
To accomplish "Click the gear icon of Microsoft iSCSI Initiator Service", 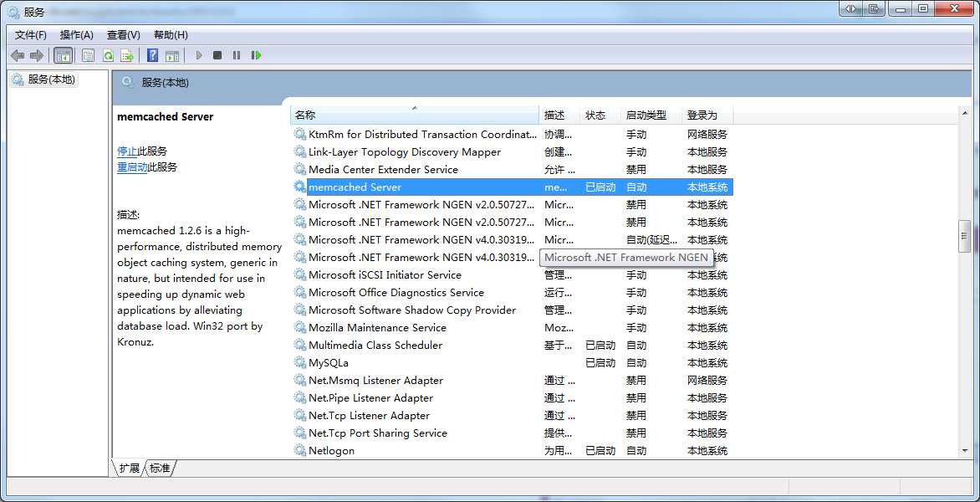I will (300, 275).
